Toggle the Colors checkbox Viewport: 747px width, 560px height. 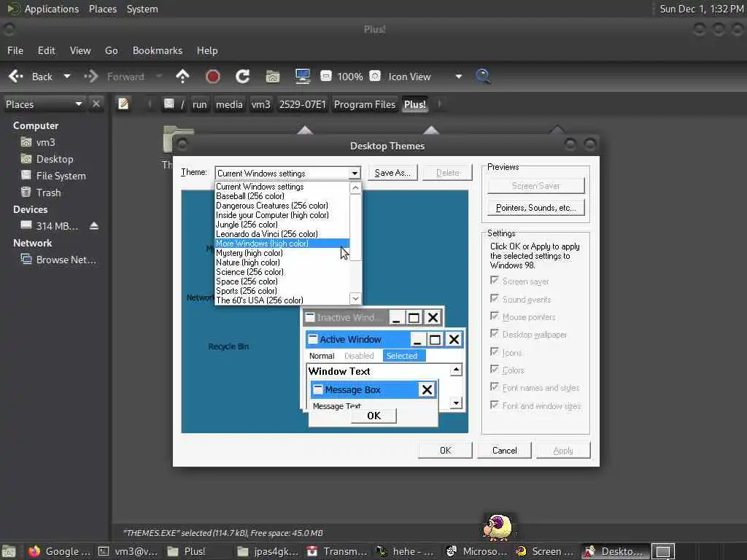click(495, 370)
